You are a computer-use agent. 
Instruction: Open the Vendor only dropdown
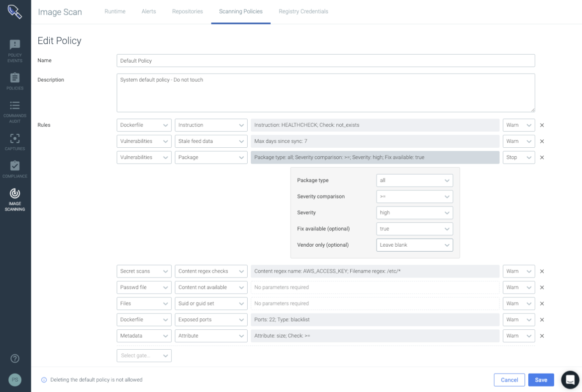pos(414,245)
